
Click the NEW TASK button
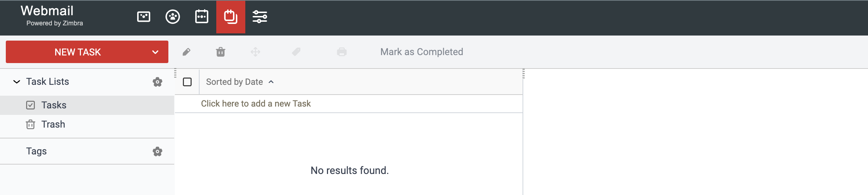pyautogui.click(x=78, y=52)
